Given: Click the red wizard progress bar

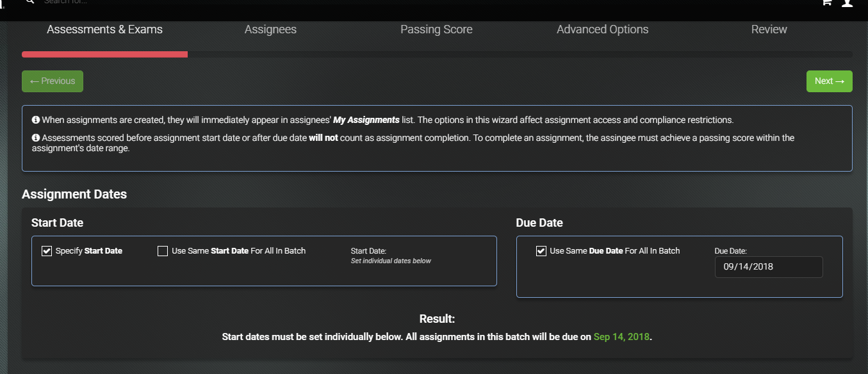Looking at the screenshot, I should [x=104, y=54].
